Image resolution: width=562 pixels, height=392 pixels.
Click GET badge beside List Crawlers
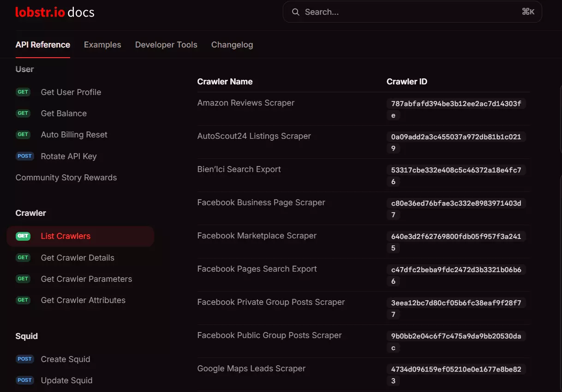click(x=23, y=236)
